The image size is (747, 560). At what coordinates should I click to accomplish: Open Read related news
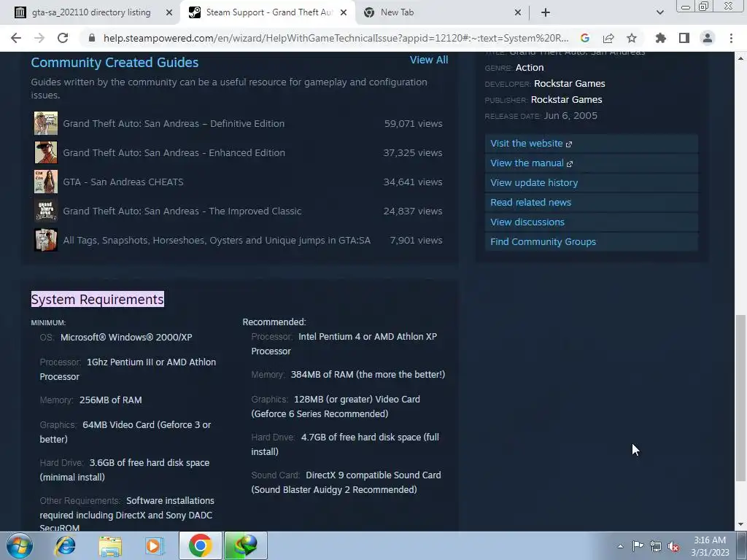coord(591,203)
